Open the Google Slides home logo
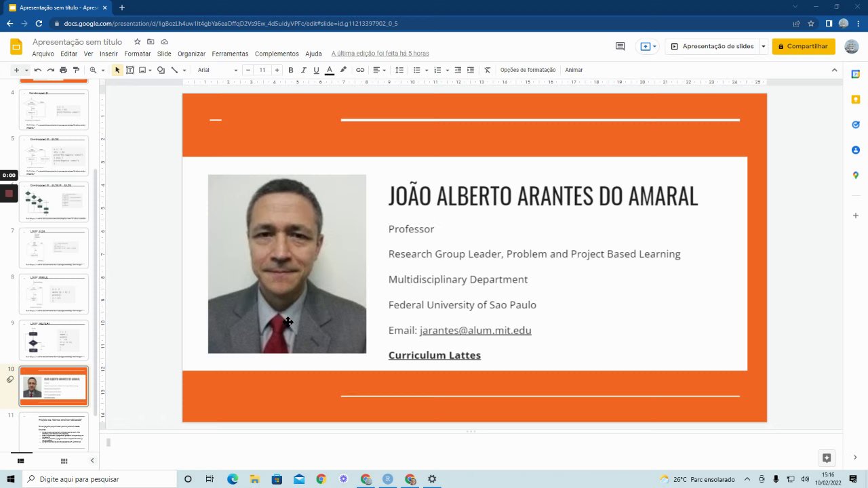The width and height of the screenshot is (868, 488). pos(16,47)
